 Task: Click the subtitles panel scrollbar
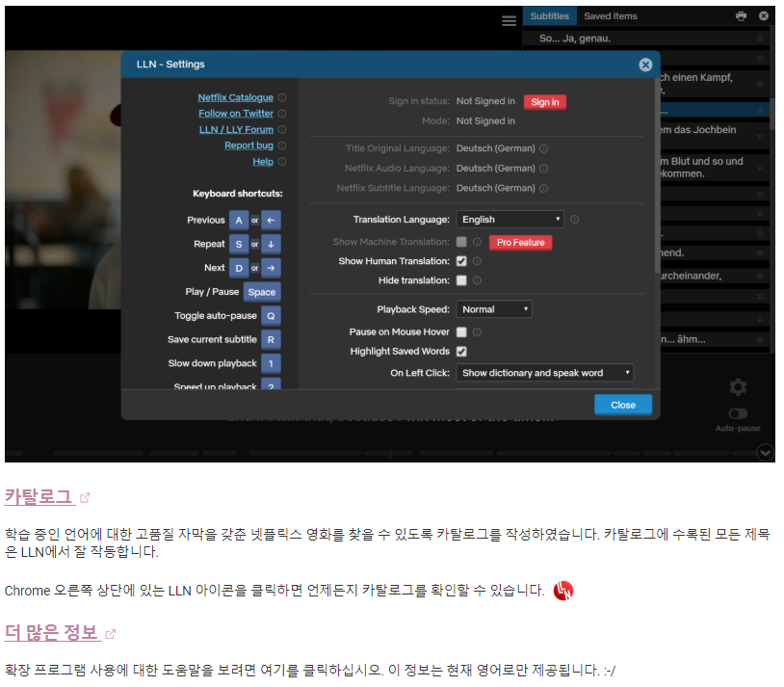[772, 115]
